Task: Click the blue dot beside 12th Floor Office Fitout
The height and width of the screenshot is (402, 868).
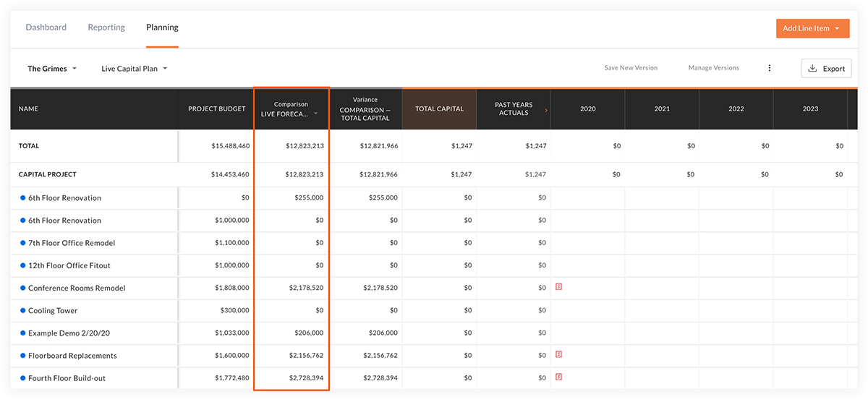Action: click(x=22, y=265)
